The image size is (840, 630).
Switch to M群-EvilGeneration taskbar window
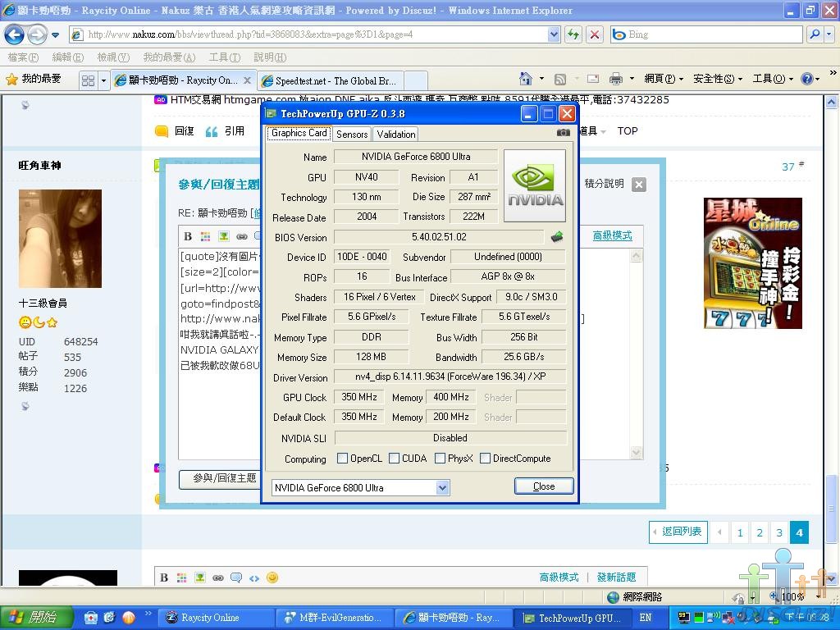coord(335,618)
